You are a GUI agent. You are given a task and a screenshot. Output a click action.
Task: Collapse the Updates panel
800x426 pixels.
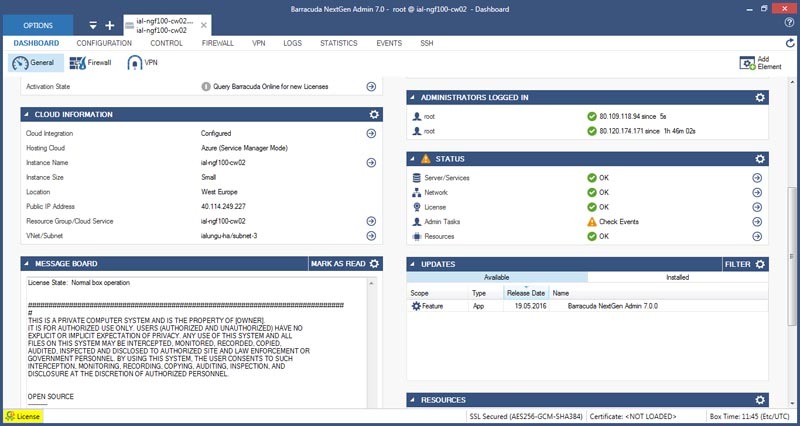[x=412, y=264]
